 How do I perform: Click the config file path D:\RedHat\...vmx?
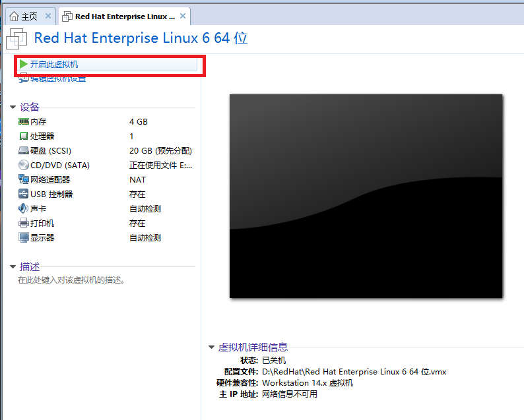(354, 372)
